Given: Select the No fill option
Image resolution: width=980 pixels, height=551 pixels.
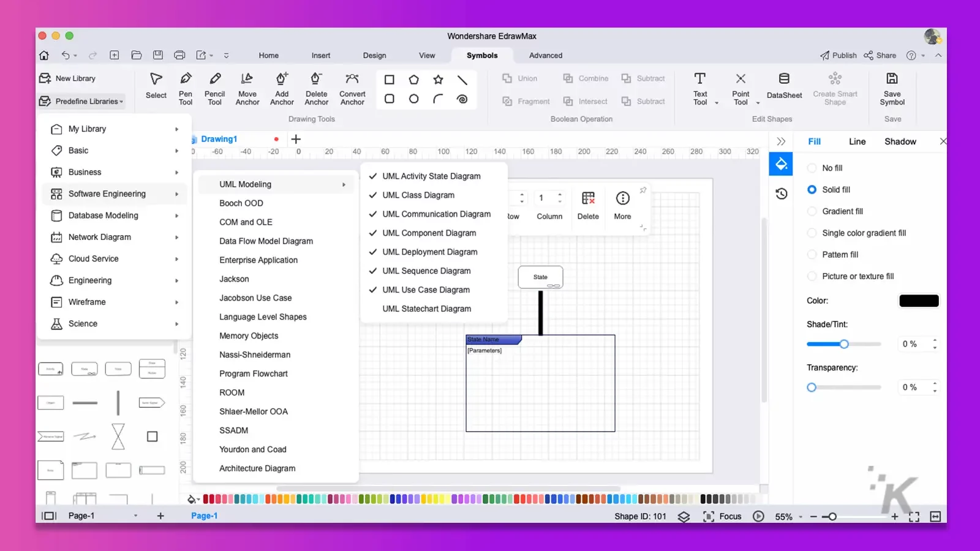Looking at the screenshot, I should (825, 168).
